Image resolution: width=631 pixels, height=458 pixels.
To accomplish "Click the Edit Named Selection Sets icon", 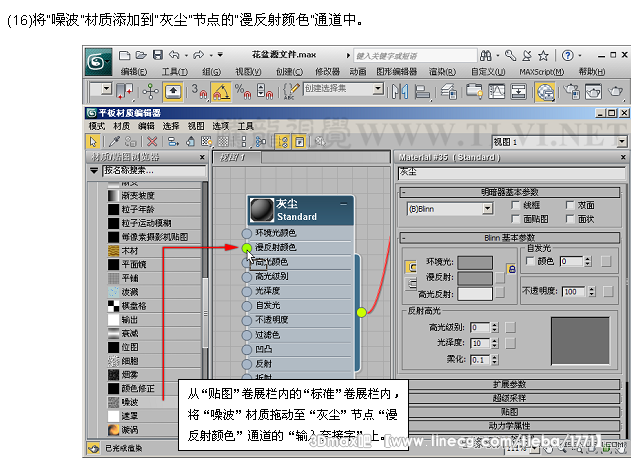I will 291,91.
